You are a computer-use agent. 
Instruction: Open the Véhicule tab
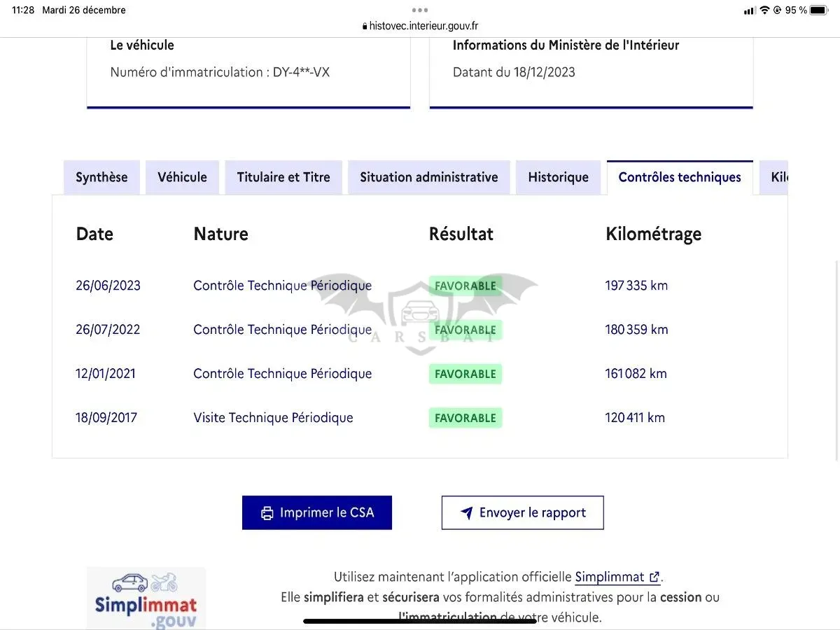(182, 177)
